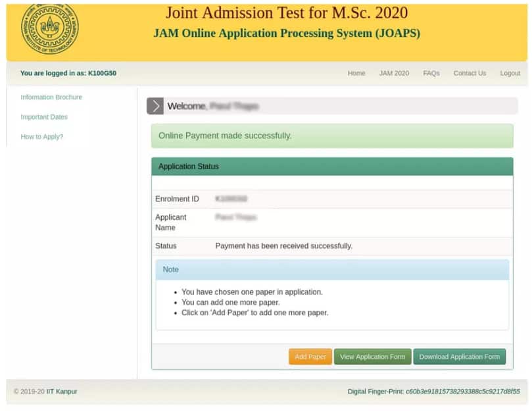This screenshot has width=532, height=414.
Task: Open the How to Apply page
Action: click(42, 136)
